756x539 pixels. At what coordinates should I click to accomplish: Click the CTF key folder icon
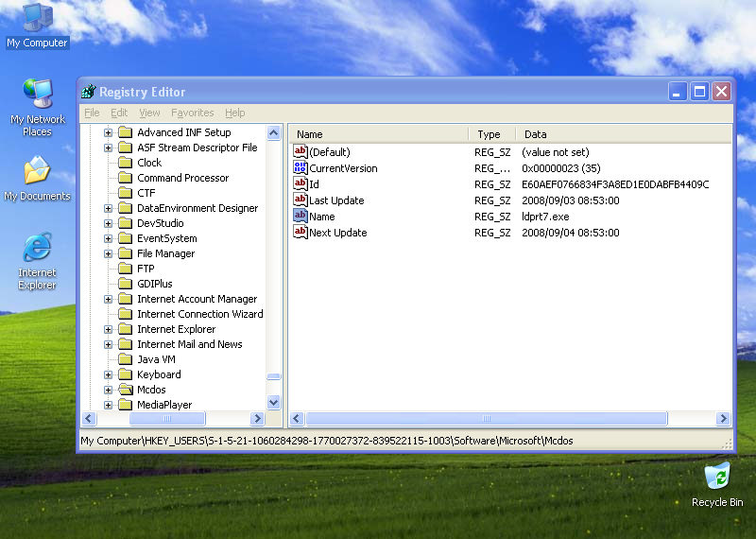[125, 193]
